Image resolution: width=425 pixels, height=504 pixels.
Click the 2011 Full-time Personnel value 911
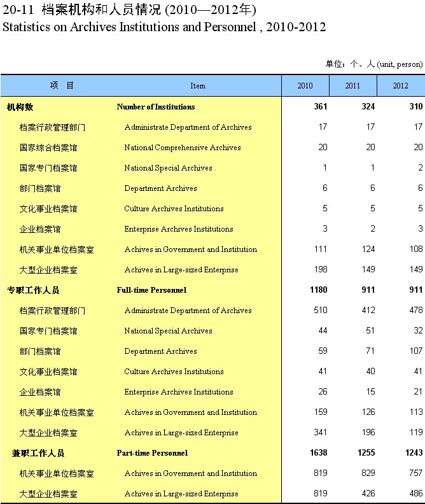368,290
